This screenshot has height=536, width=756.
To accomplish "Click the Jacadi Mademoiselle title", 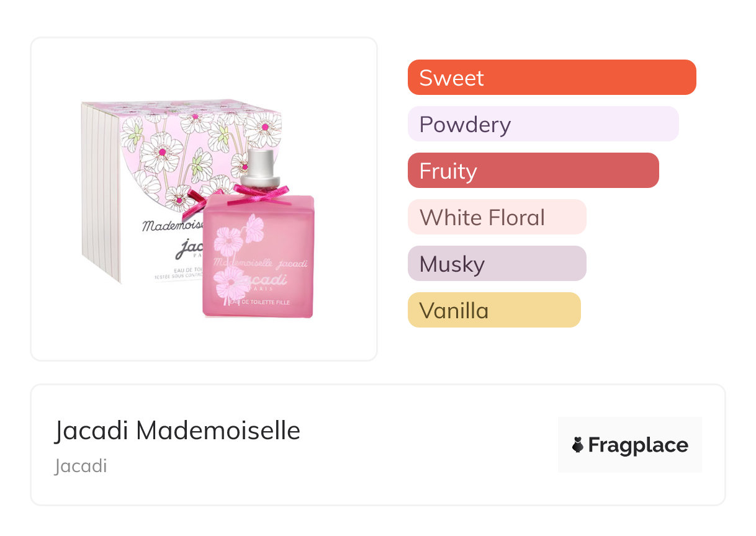I will point(178,431).
